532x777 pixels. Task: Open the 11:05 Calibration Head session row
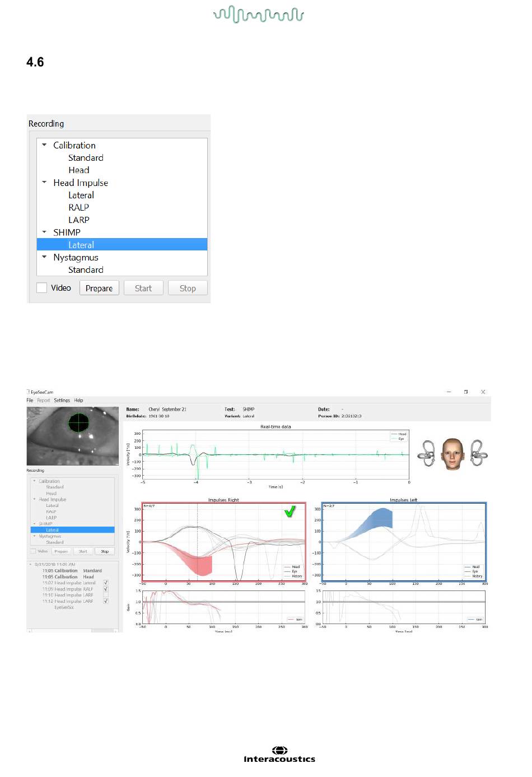coord(68,576)
